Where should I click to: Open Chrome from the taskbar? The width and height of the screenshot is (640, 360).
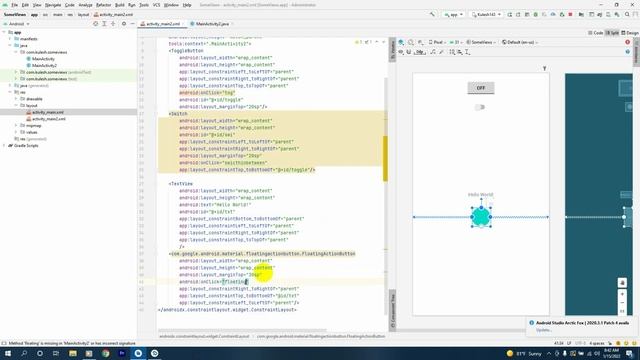coord(106,353)
